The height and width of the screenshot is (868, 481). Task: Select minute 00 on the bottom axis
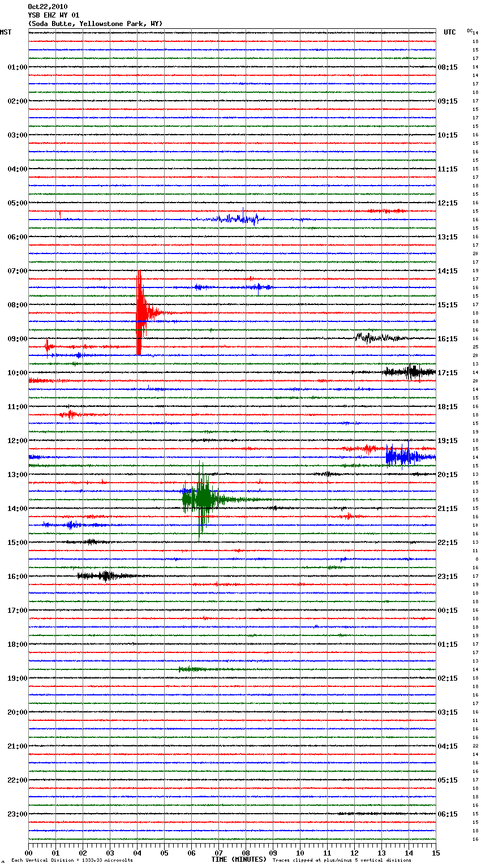tap(28, 853)
